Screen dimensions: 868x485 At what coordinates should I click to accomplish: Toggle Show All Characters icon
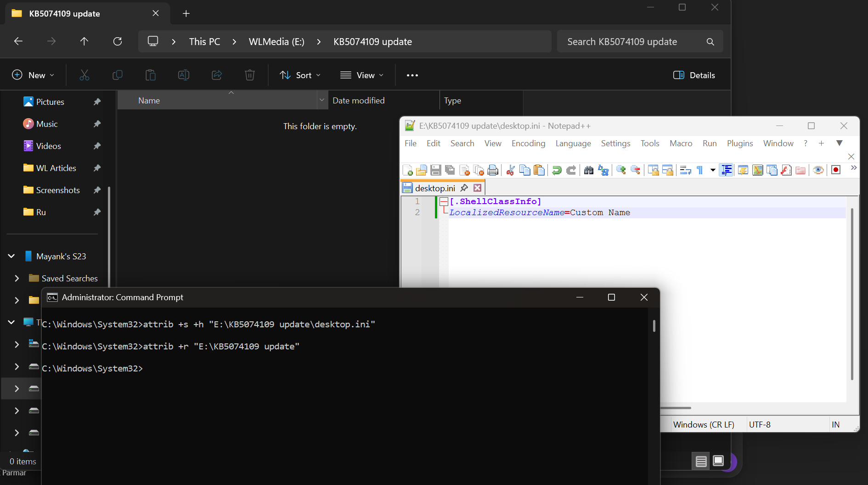coord(699,170)
